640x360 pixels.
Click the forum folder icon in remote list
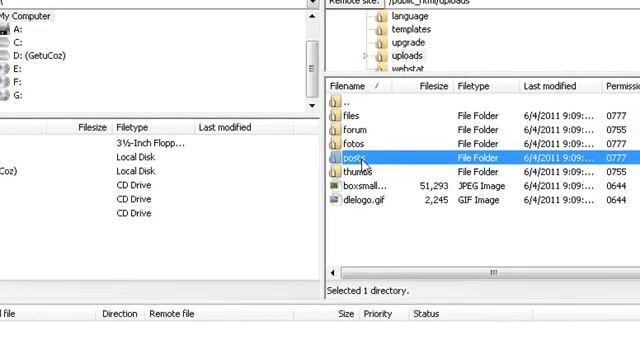[x=335, y=130]
